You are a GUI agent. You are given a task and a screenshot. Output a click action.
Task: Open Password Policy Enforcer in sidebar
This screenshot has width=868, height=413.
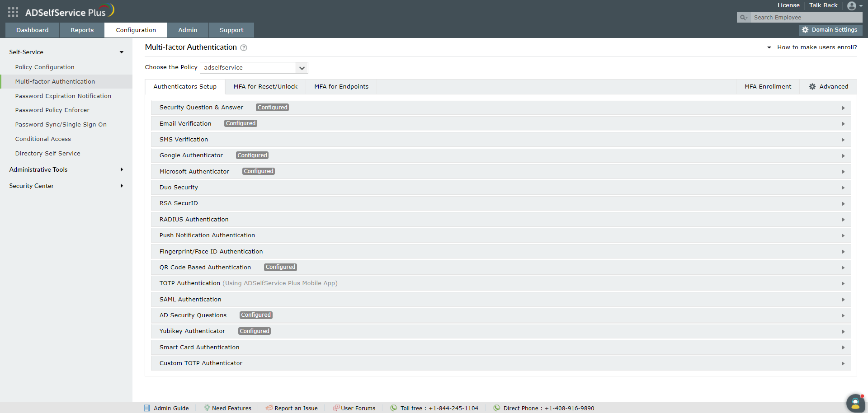pos(52,110)
